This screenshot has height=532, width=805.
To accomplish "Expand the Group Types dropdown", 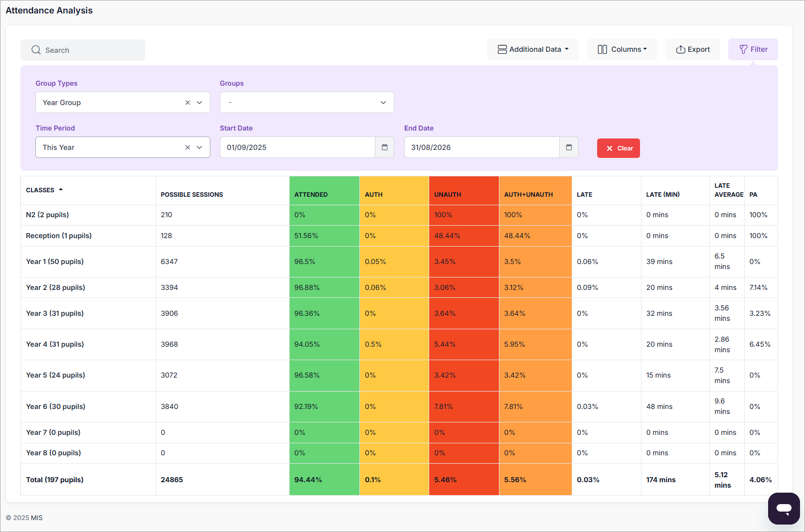I will [199, 103].
